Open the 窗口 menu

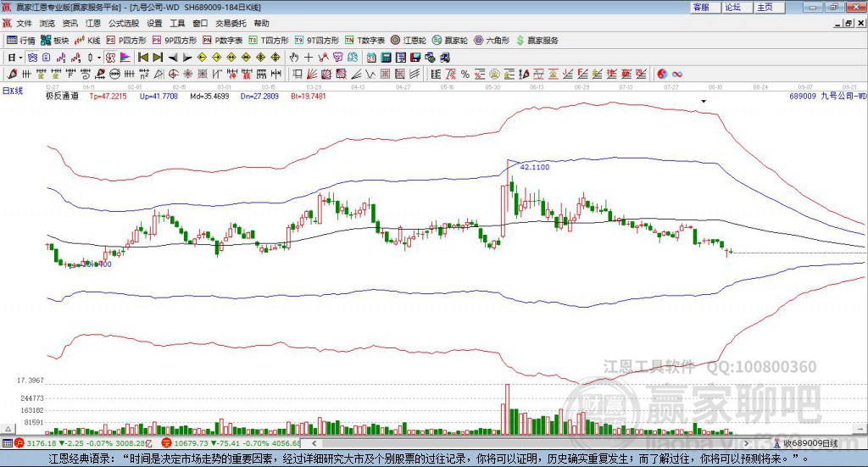click(200, 23)
